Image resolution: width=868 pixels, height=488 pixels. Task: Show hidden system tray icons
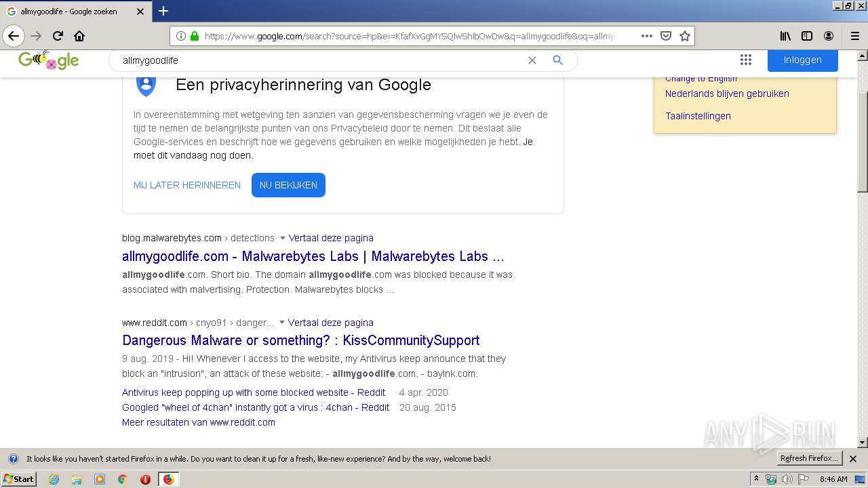[756, 479]
